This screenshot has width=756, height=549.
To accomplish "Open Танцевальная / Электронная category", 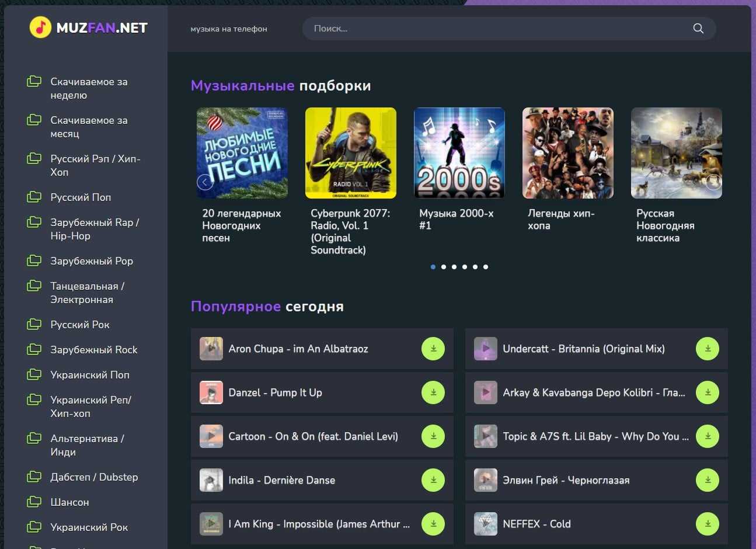I will (88, 293).
